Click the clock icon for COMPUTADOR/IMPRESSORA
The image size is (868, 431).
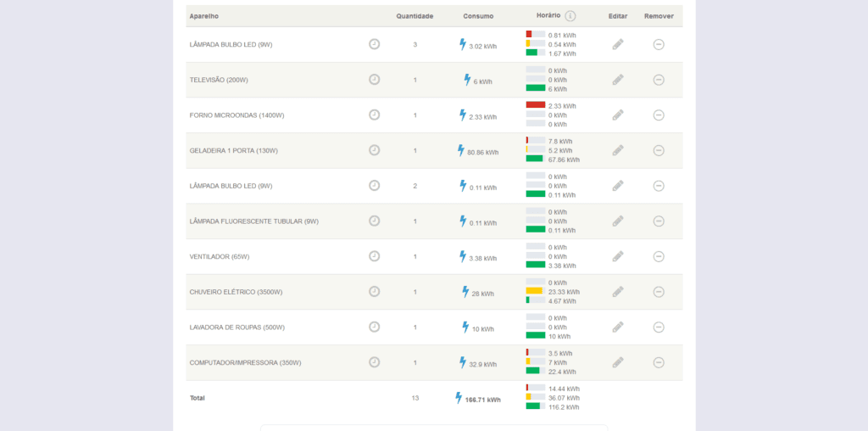pos(374,362)
